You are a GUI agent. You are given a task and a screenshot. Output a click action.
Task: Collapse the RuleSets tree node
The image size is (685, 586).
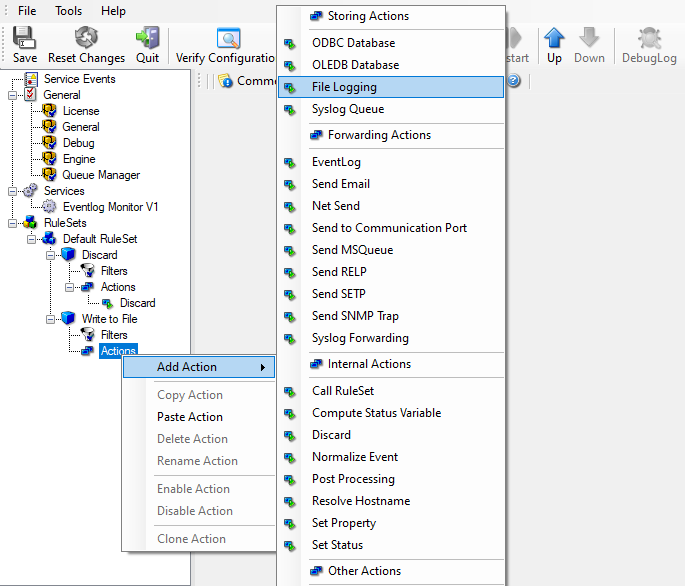pyautogui.click(x=12, y=223)
